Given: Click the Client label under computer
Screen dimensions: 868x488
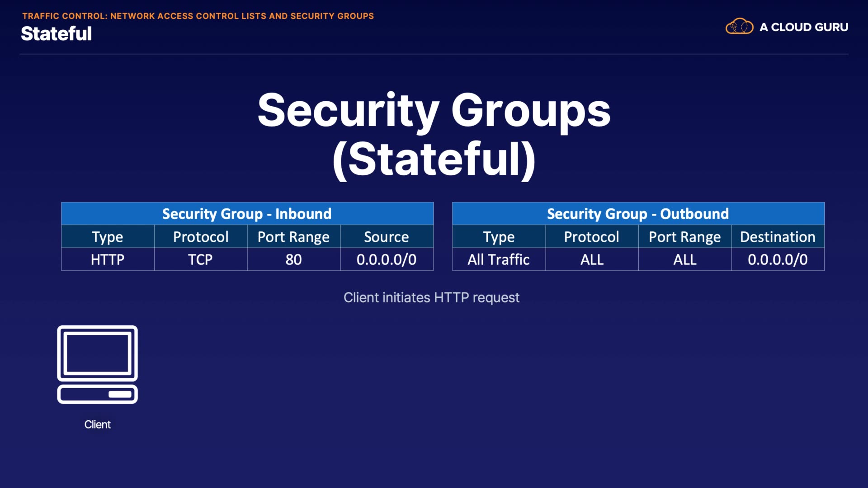Looking at the screenshot, I should 97,424.
